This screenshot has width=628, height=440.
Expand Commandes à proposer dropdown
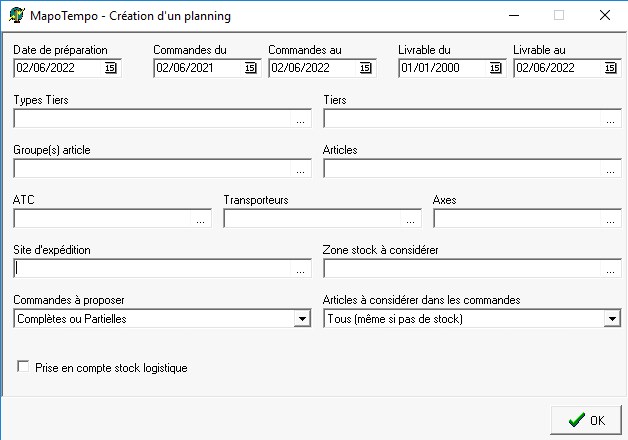[302, 319]
